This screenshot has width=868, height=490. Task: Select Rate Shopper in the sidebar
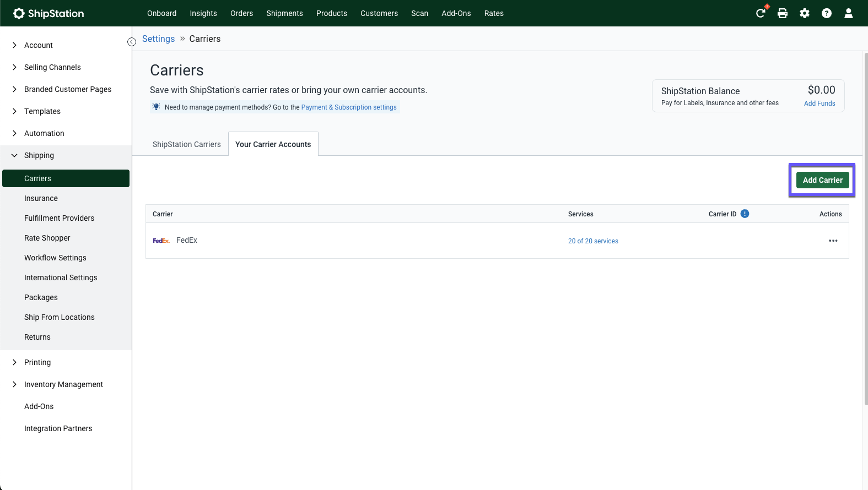click(47, 238)
